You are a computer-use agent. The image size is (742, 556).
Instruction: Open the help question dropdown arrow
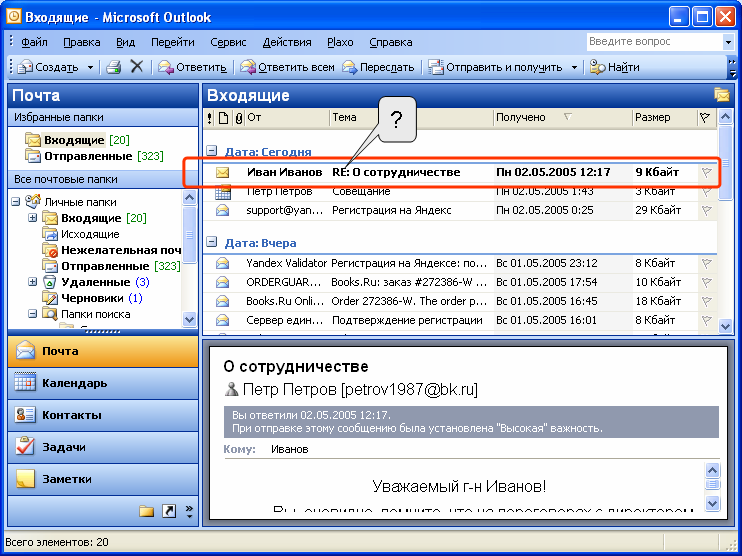(728, 42)
